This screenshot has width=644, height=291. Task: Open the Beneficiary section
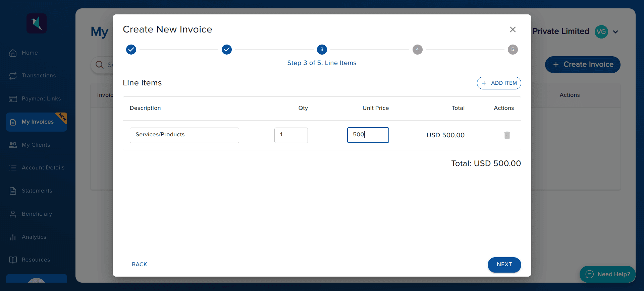pyautogui.click(x=37, y=214)
